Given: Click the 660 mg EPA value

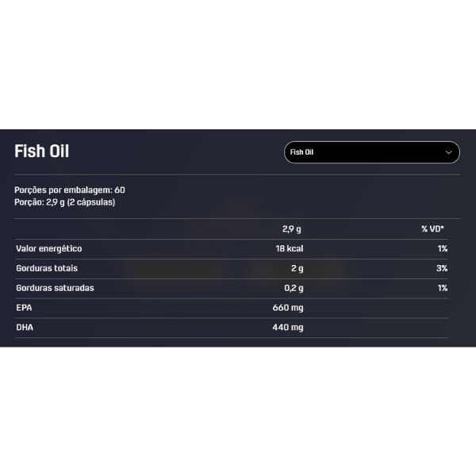Looking at the screenshot, I should (288, 308).
